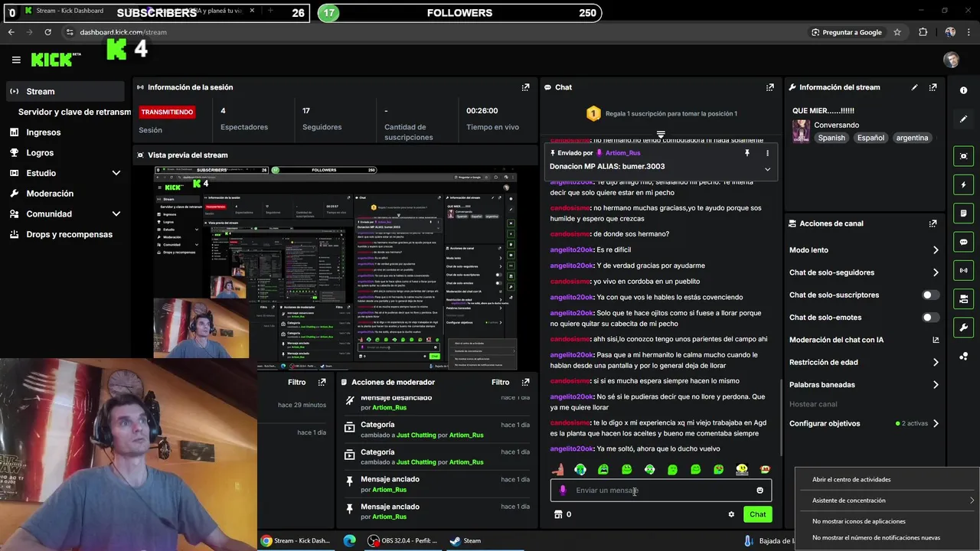Open Configurar objetivos arrow

[936, 423]
